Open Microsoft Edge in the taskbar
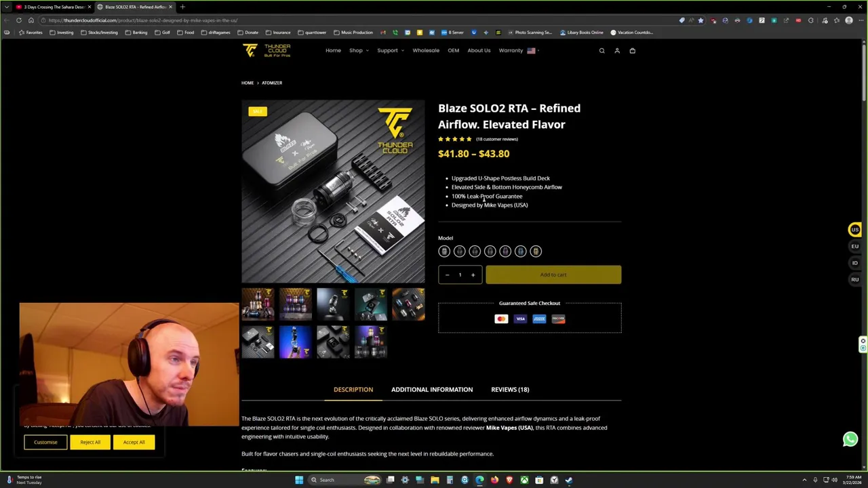Viewport: 868px width, 488px height. point(479,480)
